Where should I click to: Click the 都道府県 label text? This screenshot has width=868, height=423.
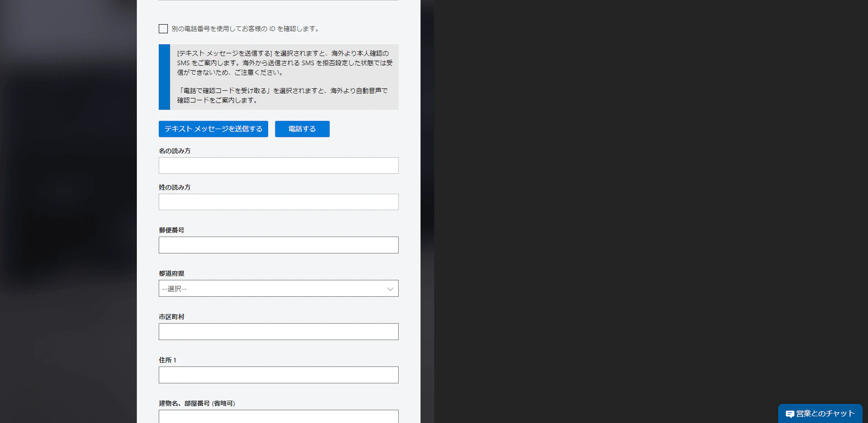tap(172, 273)
